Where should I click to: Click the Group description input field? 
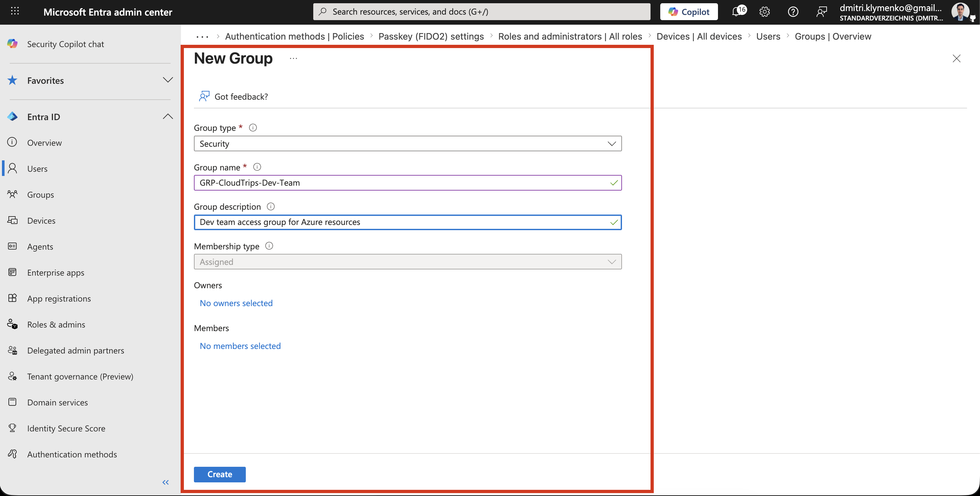(407, 222)
